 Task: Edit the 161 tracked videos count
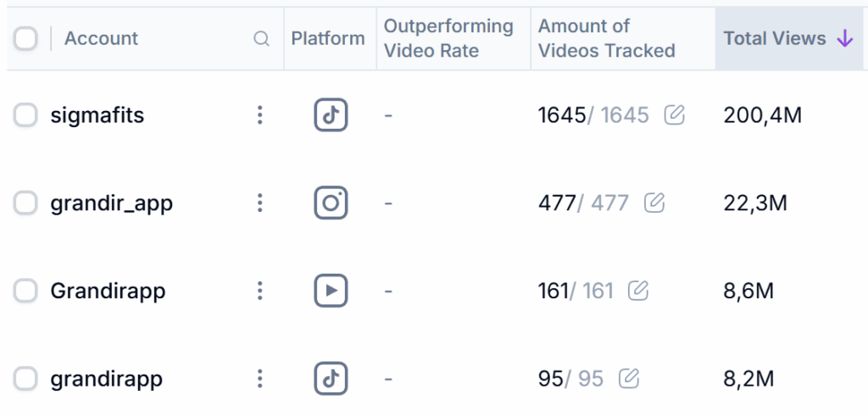point(638,291)
